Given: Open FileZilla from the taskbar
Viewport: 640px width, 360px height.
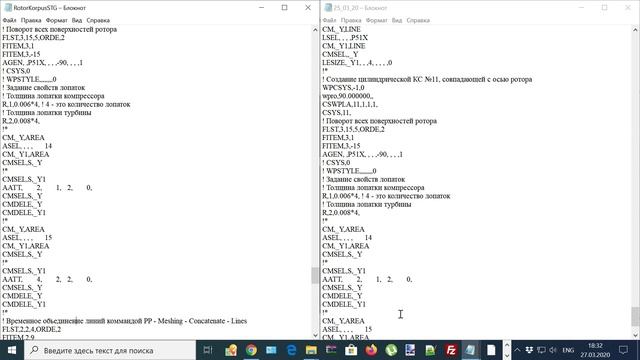Looking at the screenshot, I should pos(451,350).
